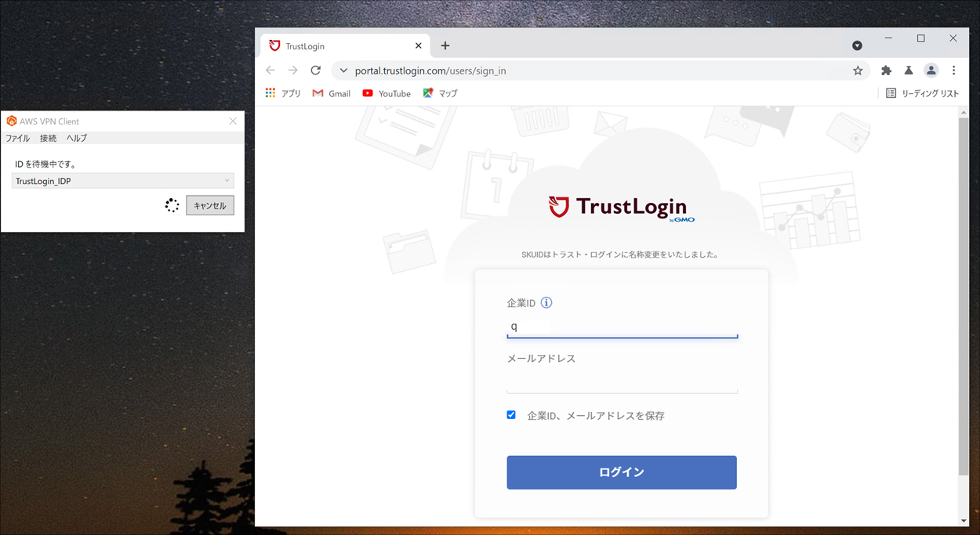This screenshot has width=980, height=535.
Task: Open the Apps bookmark shortcut
Action: [x=283, y=93]
